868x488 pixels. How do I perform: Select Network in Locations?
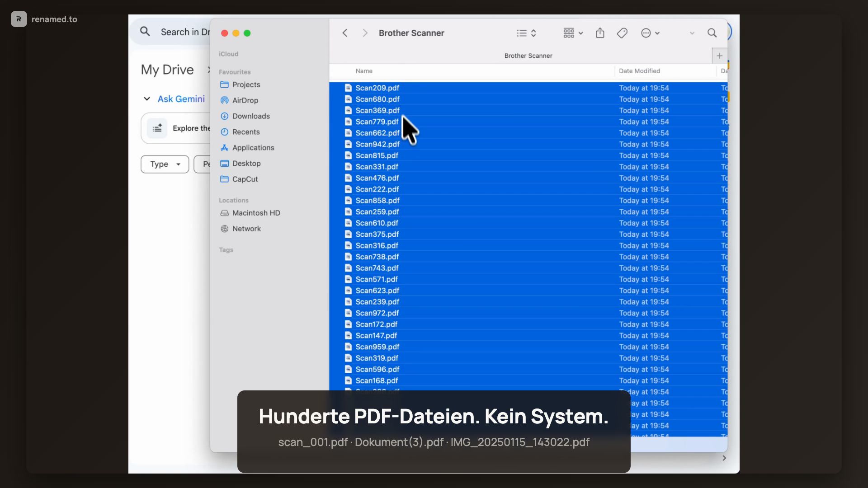point(240,229)
